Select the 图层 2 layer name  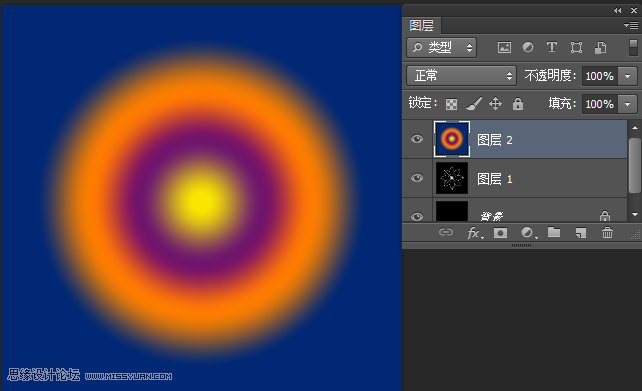[x=495, y=140]
